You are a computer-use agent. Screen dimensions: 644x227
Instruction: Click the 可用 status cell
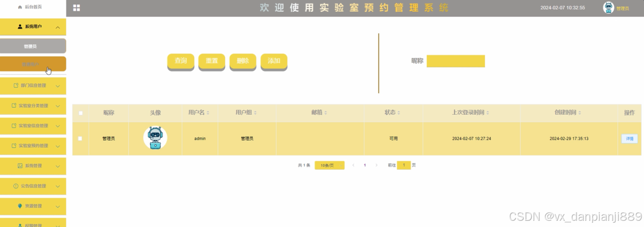(393, 139)
